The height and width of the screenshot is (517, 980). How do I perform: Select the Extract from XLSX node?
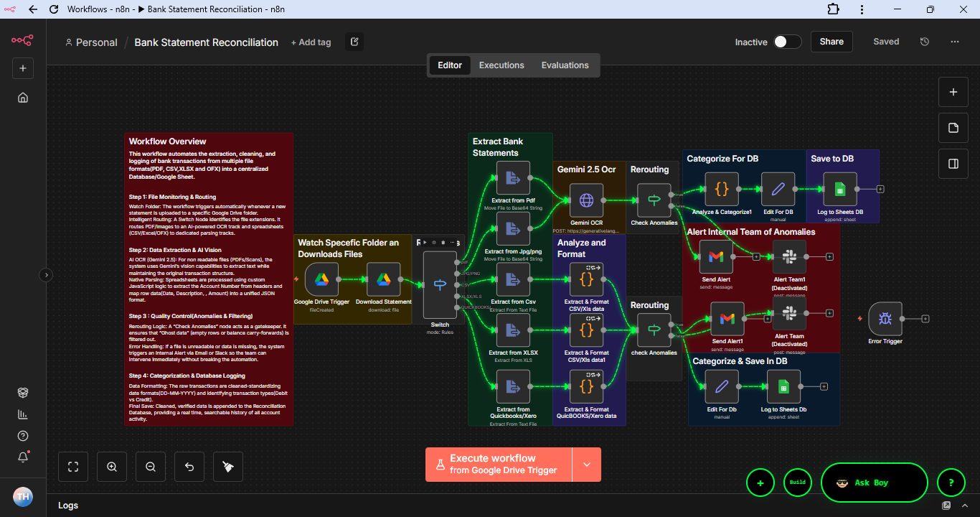(x=513, y=330)
